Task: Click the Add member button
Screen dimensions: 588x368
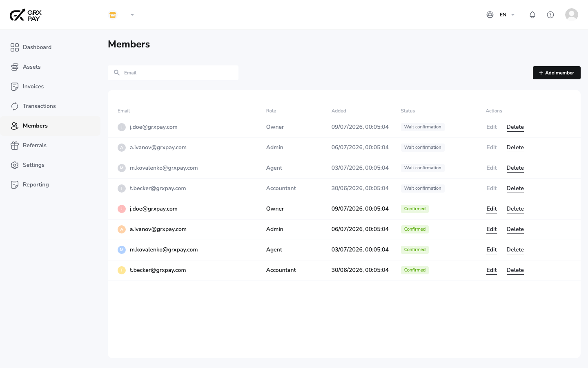Action: [x=557, y=73]
